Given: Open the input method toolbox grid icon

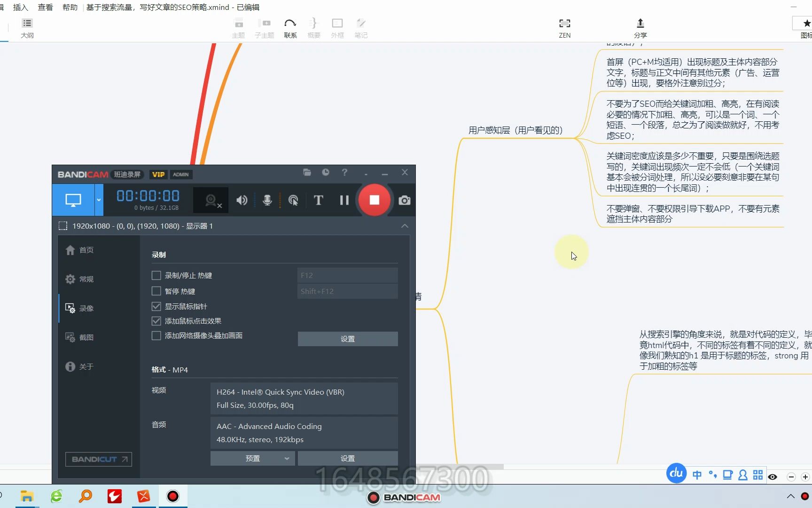Looking at the screenshot, I should (x=758, y=475).
